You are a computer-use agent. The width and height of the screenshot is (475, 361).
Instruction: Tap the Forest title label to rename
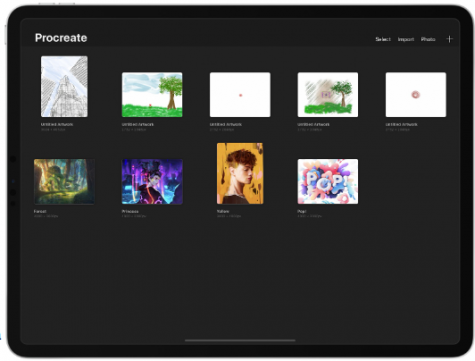[x=40, y=211]
